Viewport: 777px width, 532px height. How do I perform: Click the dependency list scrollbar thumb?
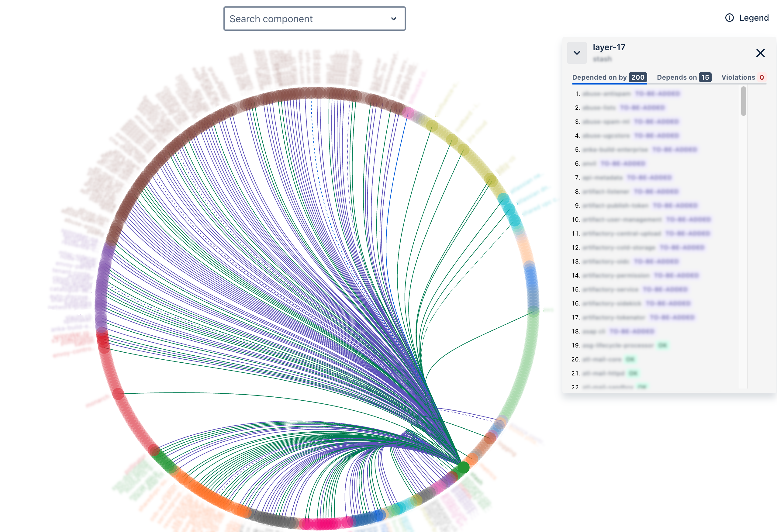[x=743, y=101]
